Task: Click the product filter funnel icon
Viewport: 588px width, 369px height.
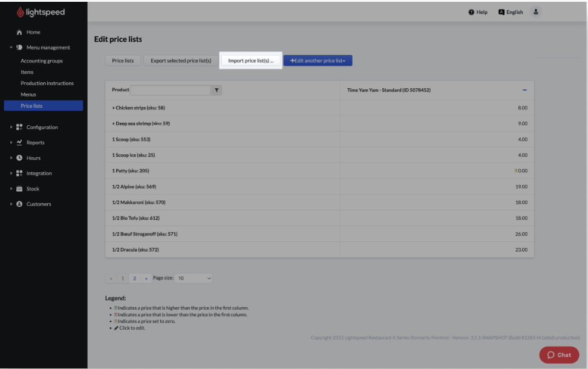Action: click(217, 90)
